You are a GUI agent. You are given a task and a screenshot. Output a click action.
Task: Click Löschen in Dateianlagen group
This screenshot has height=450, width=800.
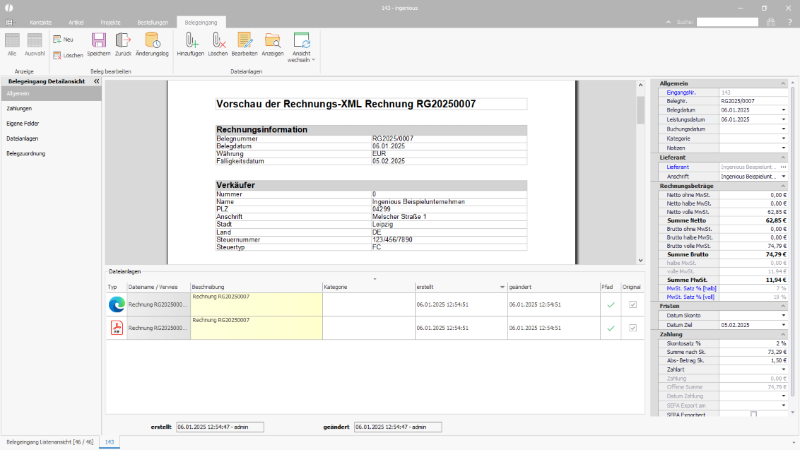point(218,44)
